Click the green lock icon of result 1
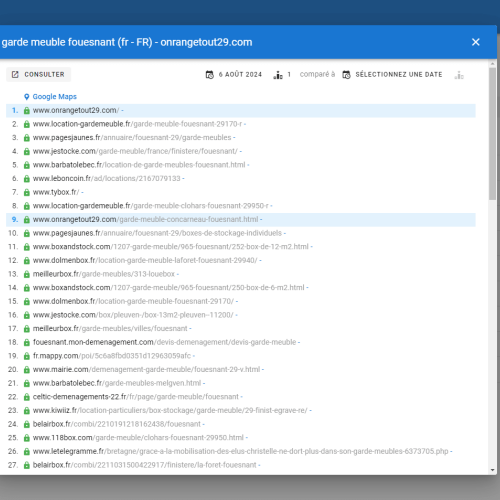Screen dimensions: 500x500 tap(27, 110)
